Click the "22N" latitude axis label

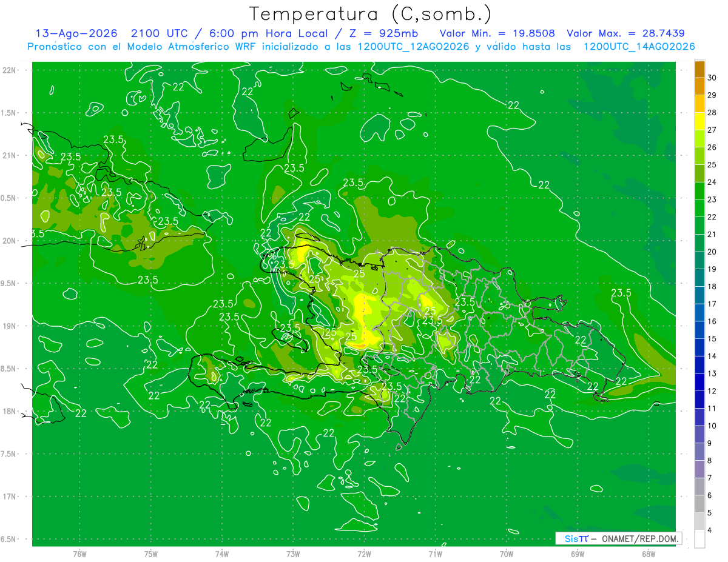point(10,70)
